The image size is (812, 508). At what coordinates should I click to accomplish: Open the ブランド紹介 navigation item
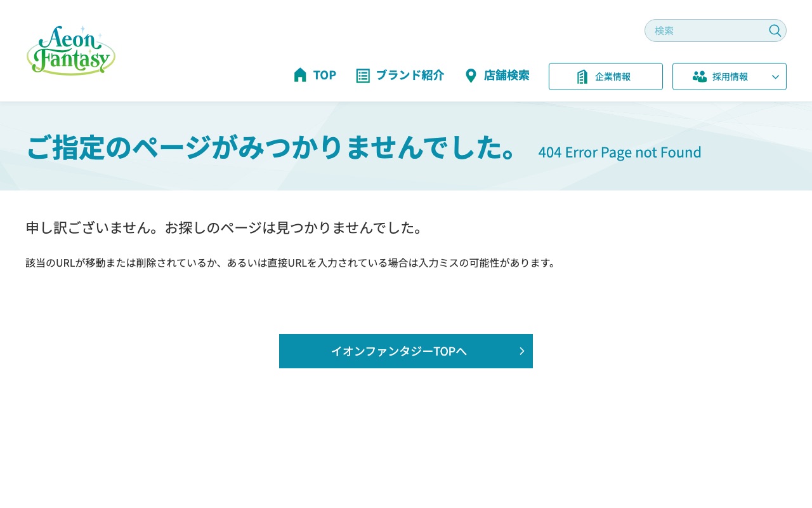(x=410, y=75)
